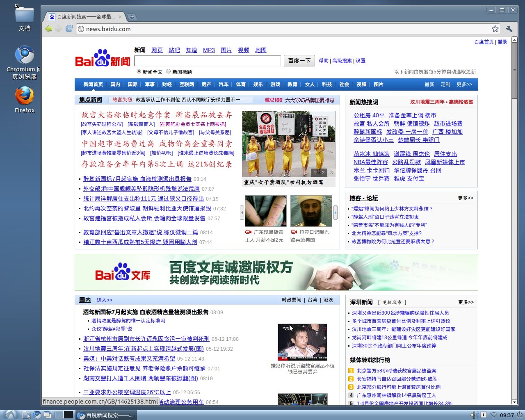The height and width of the screenshot is (420, 525).
Task: Expand 更多>> in the blue nav bar
Action: [464, 84]
